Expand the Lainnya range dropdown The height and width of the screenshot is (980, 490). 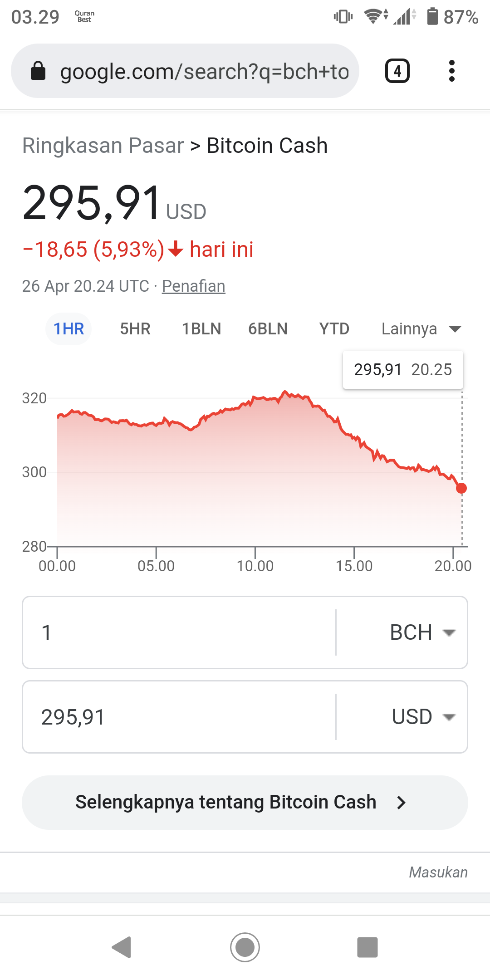tap(421, 328)
